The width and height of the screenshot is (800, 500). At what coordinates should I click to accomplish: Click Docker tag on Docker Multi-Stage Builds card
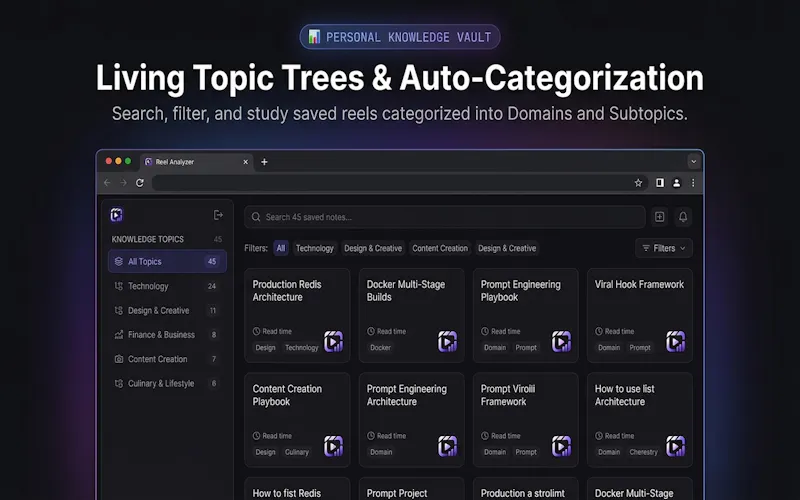click(380, 347)
